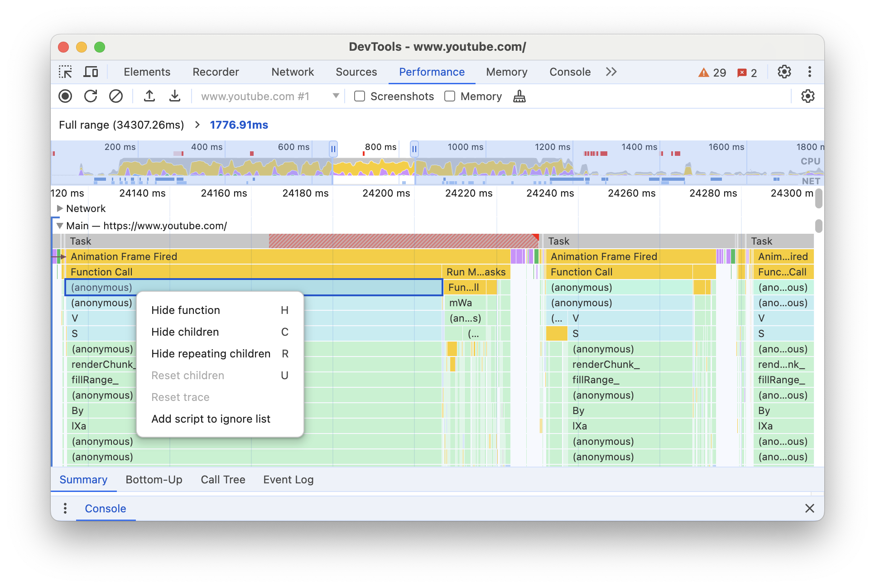The image size is (875, 588).
Task: Toggle the Screenshots checkbox
Action: coord(360,96)
